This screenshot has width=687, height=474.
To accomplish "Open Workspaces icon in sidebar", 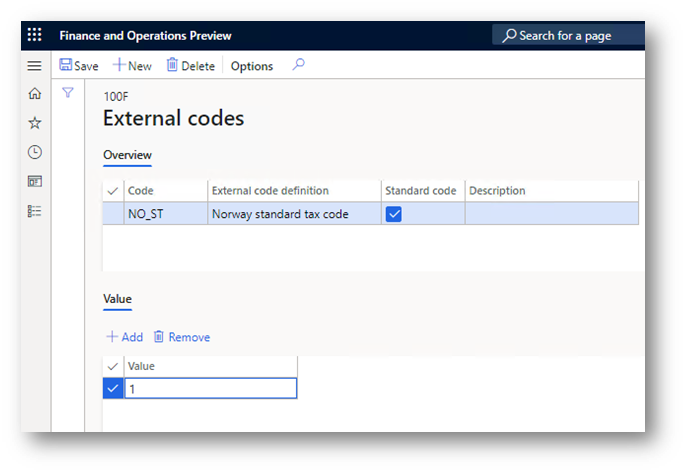I will tap(35, 181).
